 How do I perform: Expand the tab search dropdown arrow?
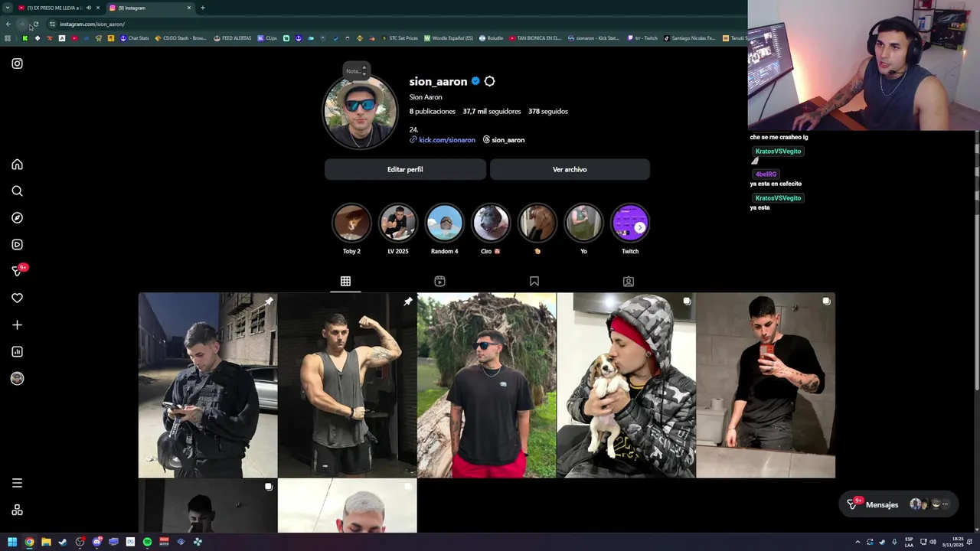coord(7,8)
